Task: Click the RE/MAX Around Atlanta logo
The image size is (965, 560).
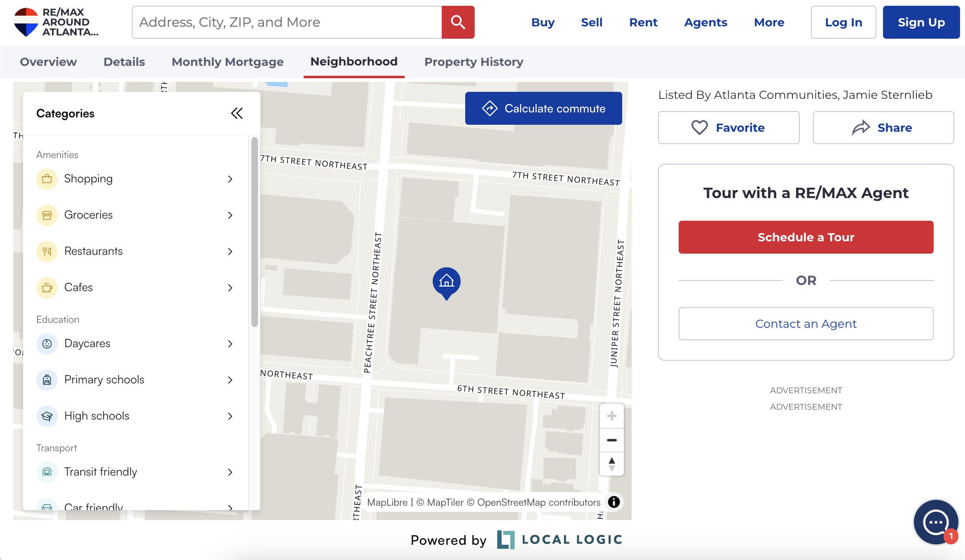Action: click(56, 22)
